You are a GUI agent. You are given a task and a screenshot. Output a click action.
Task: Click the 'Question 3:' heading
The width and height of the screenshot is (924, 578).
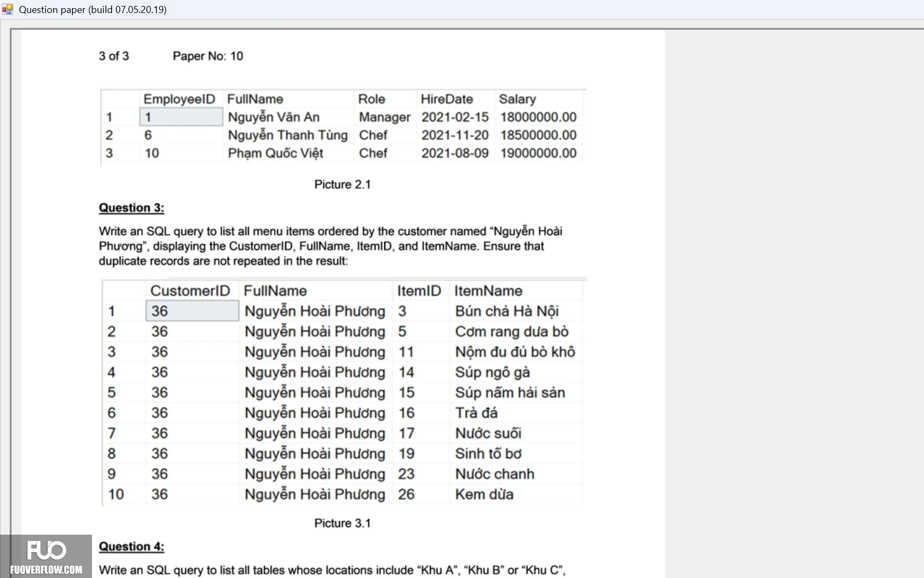coord(132,208)
